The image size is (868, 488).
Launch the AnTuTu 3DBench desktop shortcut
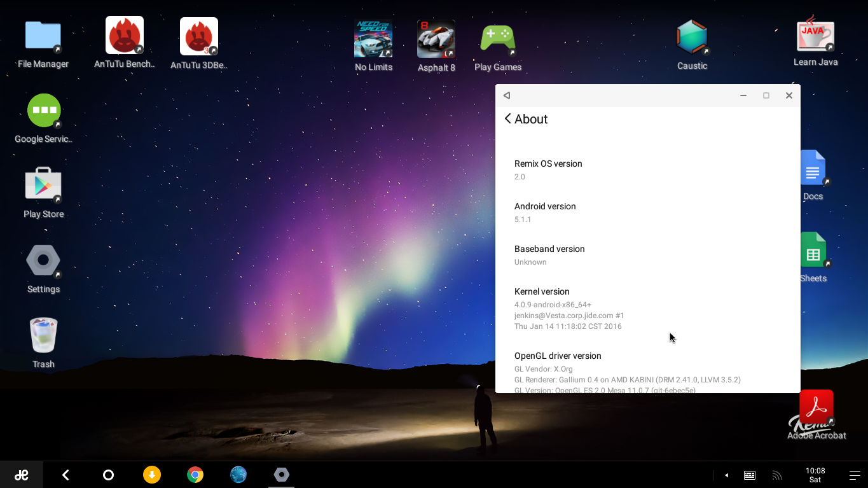(x=199, y=36)
